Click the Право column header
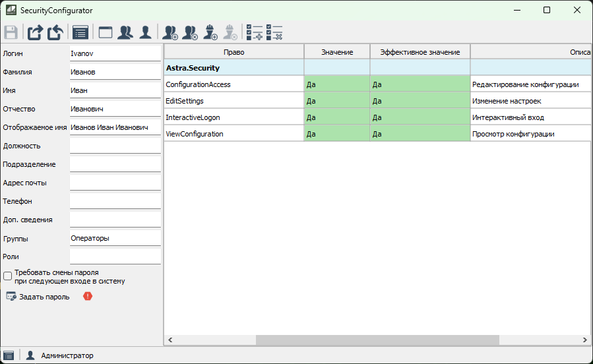The width and height of the screenshot is (593, 364). click(234, 51)
